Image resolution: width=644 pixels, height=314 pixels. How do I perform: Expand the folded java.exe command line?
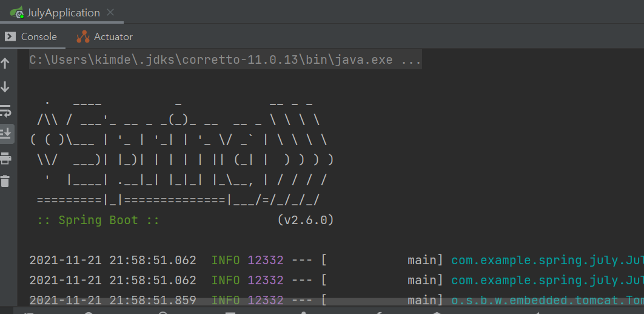coord(226,60)
